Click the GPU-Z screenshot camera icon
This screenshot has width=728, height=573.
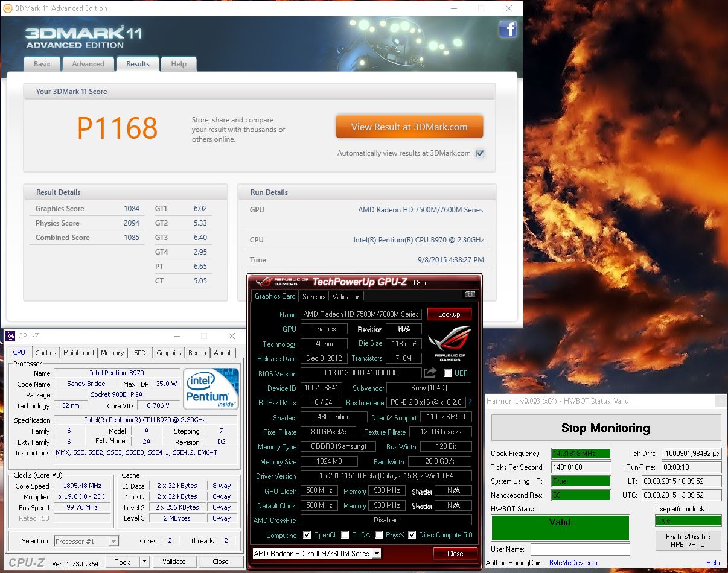point(470,294)
